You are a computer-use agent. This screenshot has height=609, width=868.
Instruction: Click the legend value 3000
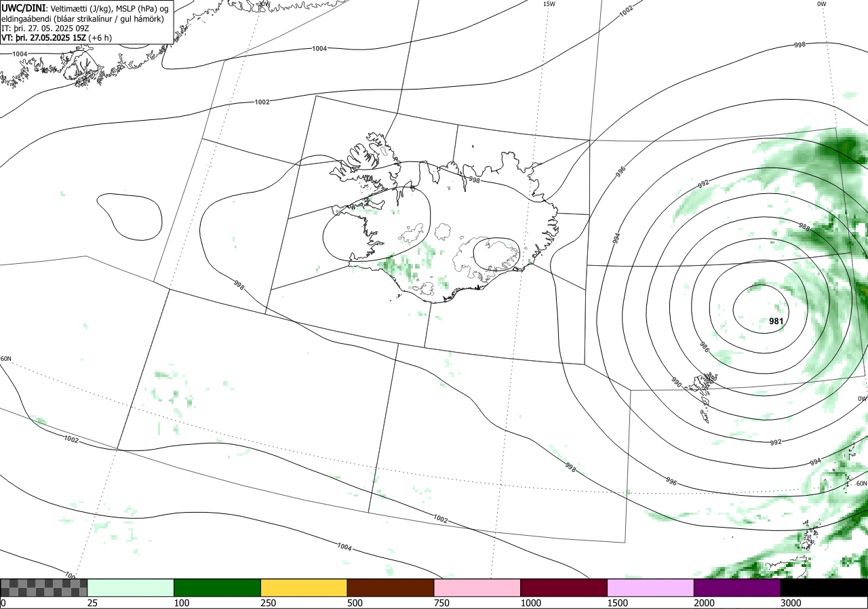[791, 603]
